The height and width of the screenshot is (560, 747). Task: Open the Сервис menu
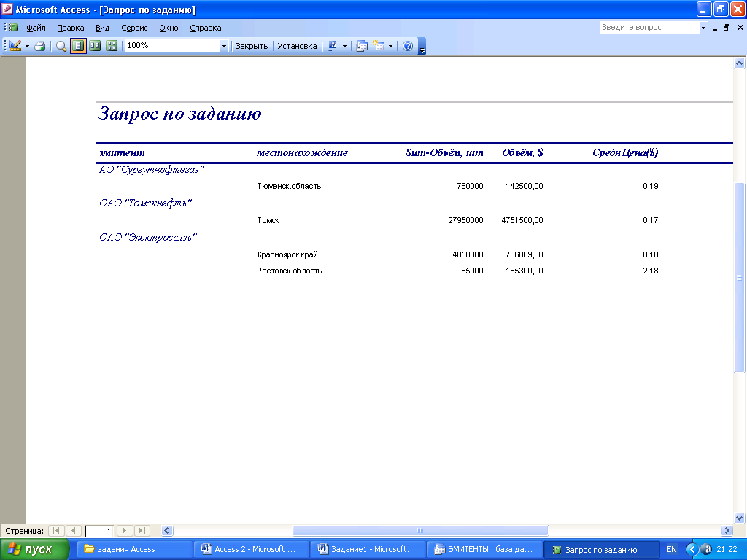tap(134, 28)
